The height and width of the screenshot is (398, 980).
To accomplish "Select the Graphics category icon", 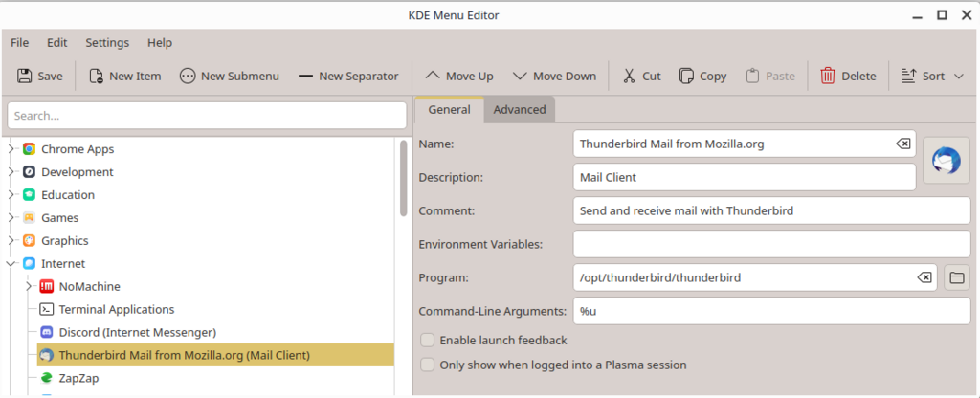I will [29, 240].
